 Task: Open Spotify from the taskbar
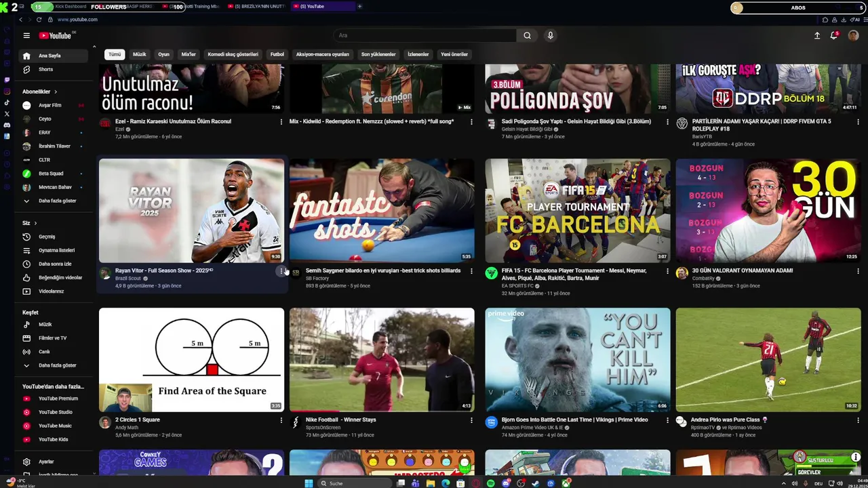point(491,483)
